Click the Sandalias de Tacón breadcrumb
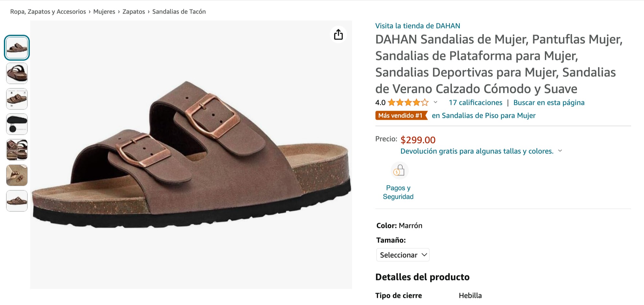Image resolution: width=644 pixels, height=305 pixels. click(179, 12)
